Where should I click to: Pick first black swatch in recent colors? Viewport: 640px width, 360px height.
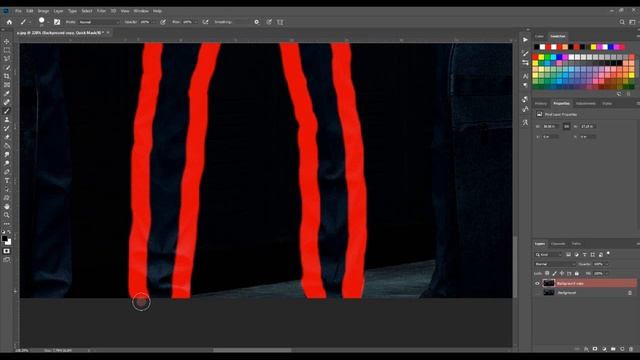pos(536,47)
